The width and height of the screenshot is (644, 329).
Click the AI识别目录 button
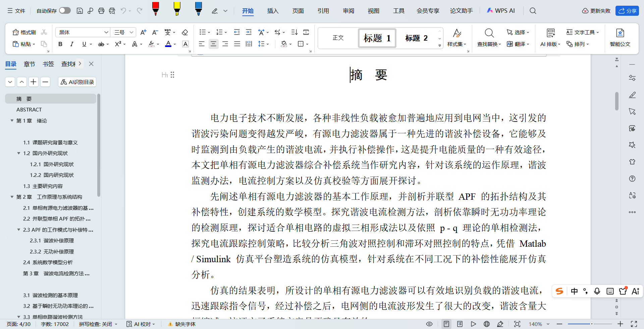tap(77, 82)
